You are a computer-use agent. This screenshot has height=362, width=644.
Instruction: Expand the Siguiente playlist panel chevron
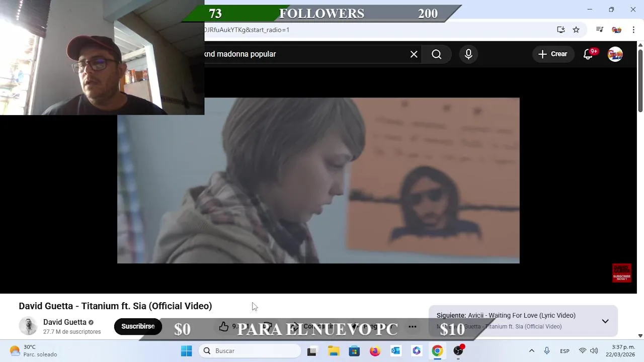pos(605,321)
